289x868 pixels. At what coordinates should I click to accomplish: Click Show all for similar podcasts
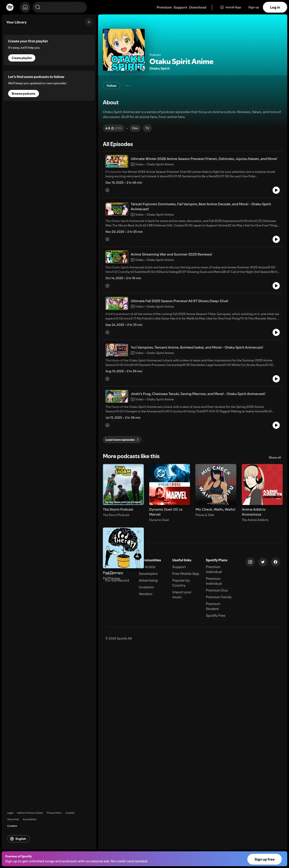275,458
